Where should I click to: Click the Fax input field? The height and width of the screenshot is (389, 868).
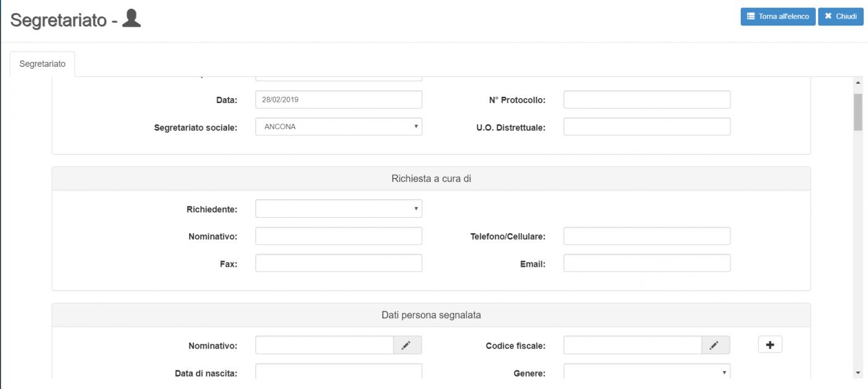(x=339, y=264)
